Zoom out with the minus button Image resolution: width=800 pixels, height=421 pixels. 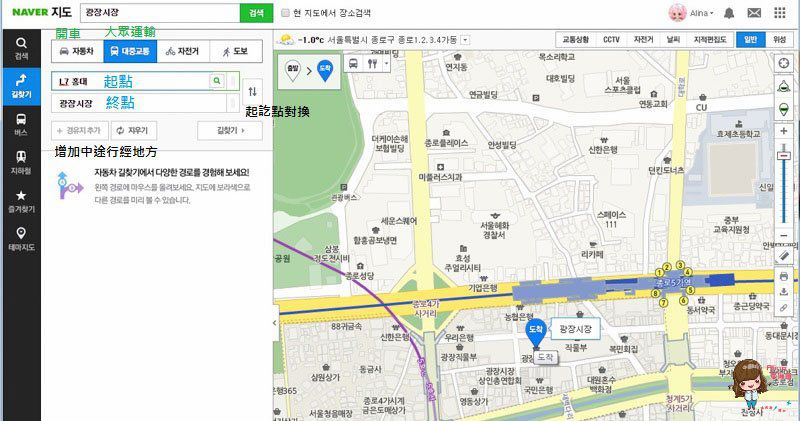[784, 236]
